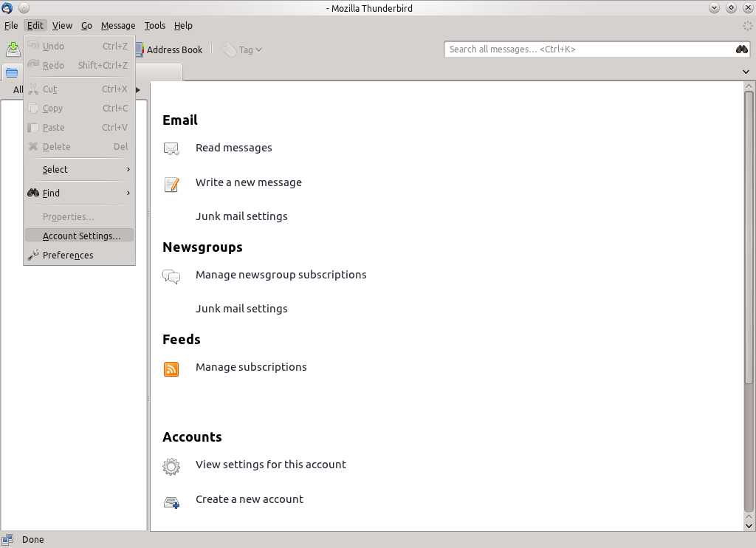Viewport: 756px width, 548px height.
Task: Click the Undo entry in Edit menu
Action: point(80,47)
